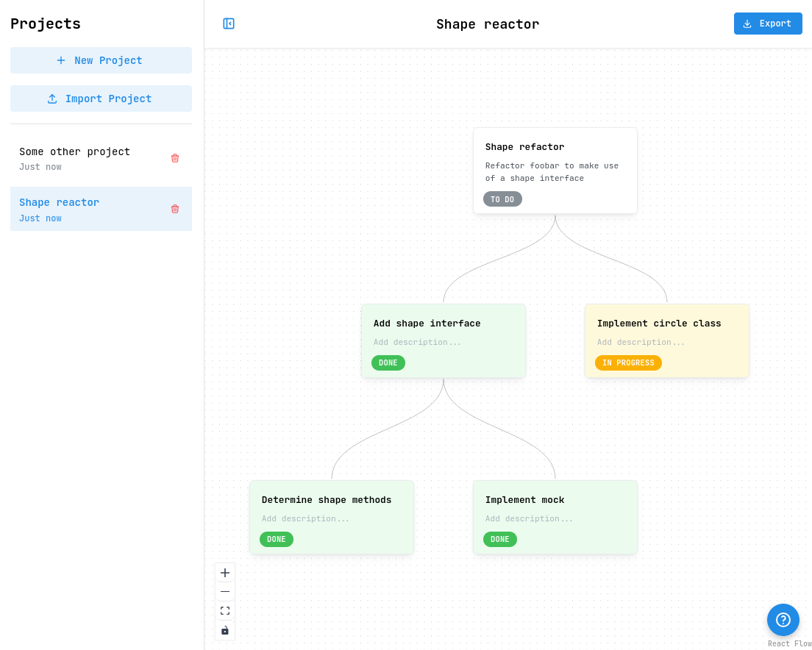Image resolution: width=812 pixels, height=650 pixels.
Task: Select the Shape refactor node on canvas
Action: click(555, 147)
